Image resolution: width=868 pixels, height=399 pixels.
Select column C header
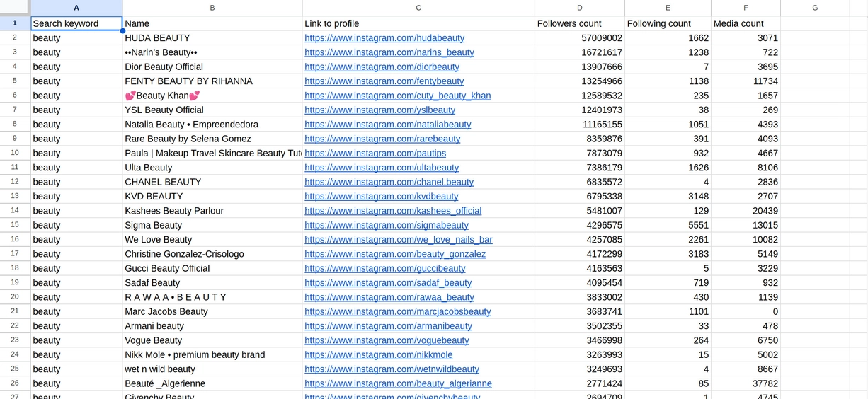418,8
